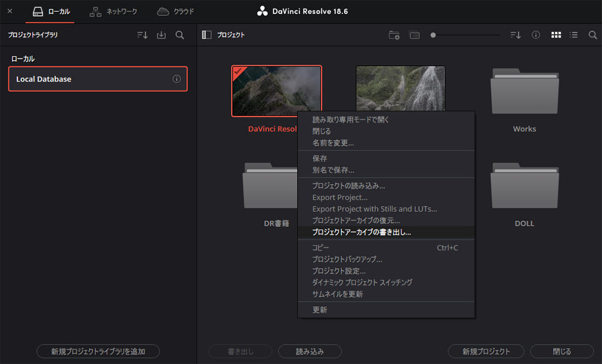Switch to the ネットワーク tab
The width and height of the screenshot is (602, 364).
click(113, 12)
